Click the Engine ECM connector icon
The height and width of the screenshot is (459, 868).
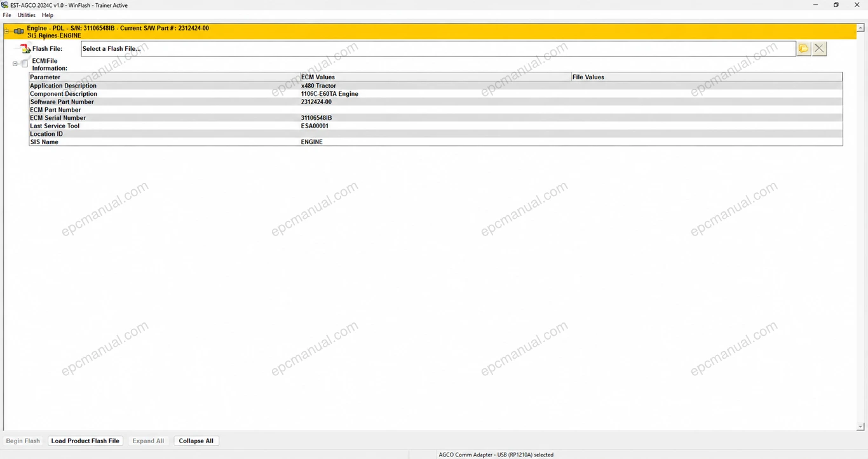18,31
